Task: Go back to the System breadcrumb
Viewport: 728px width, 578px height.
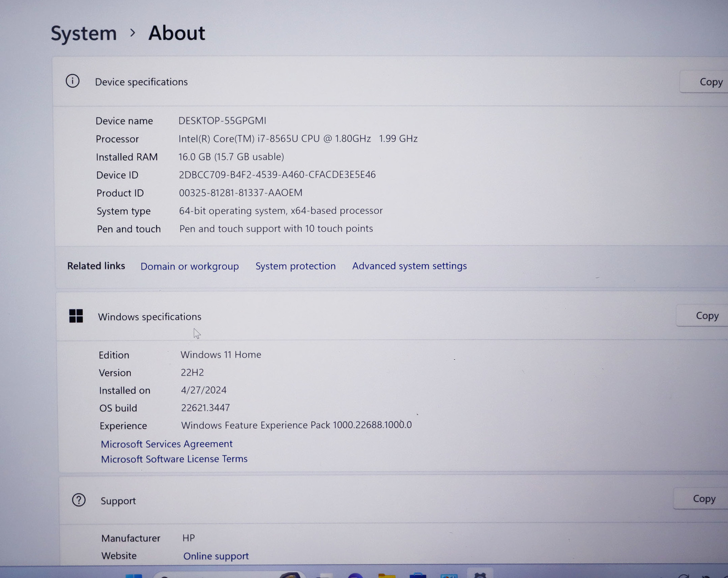Action: click(x=84, y=34)
